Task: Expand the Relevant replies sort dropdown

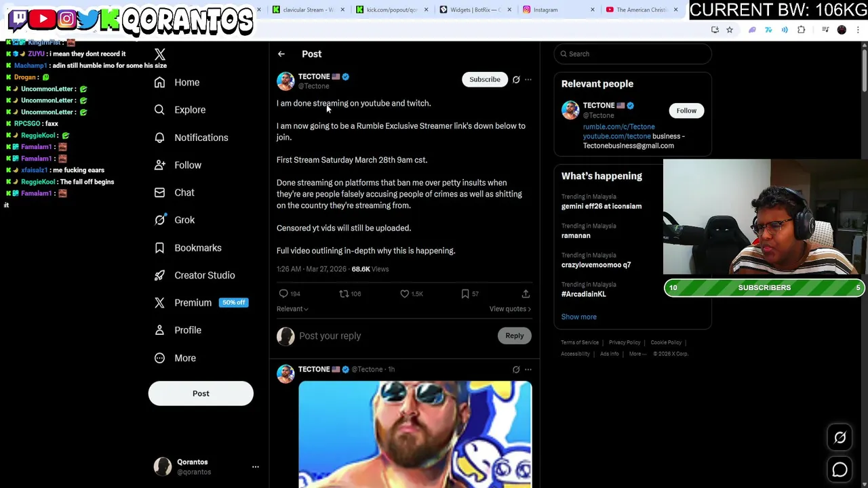Action: (x=292, y=309)
